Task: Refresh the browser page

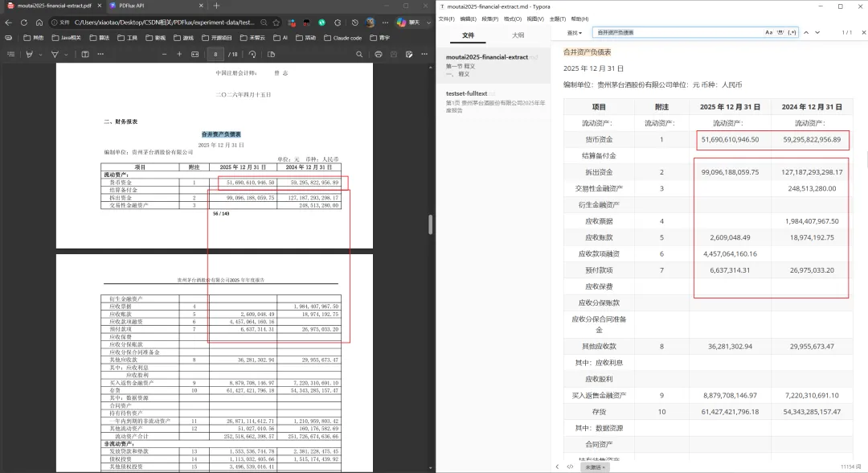Action: [x=24, y=23]
